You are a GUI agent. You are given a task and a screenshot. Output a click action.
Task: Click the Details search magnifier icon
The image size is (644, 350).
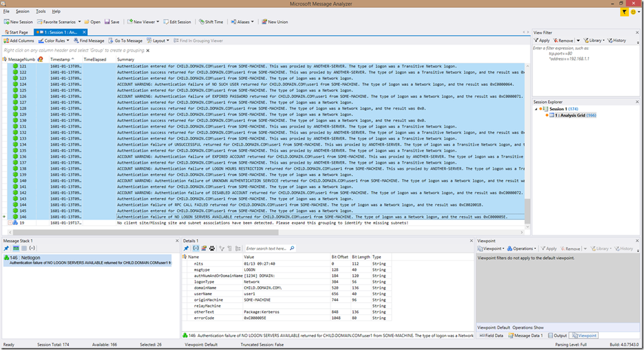point(292,248)
